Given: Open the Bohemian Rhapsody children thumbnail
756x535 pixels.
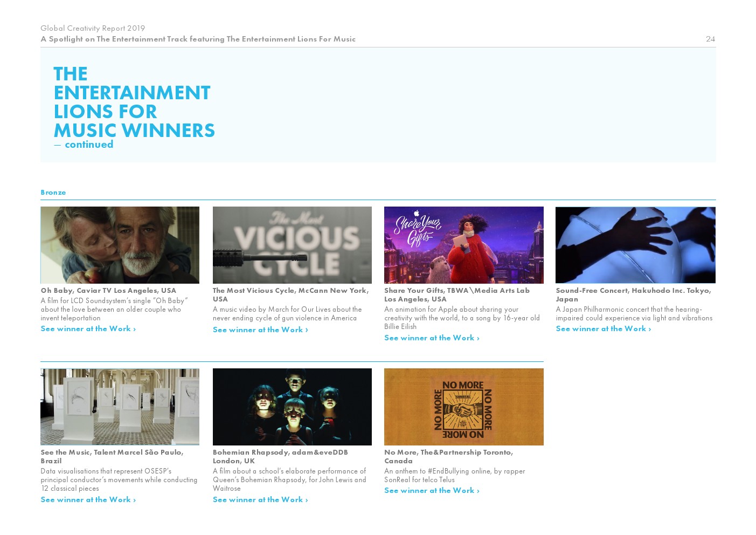Looking at the screenshot, I should [x=292, y=407].
